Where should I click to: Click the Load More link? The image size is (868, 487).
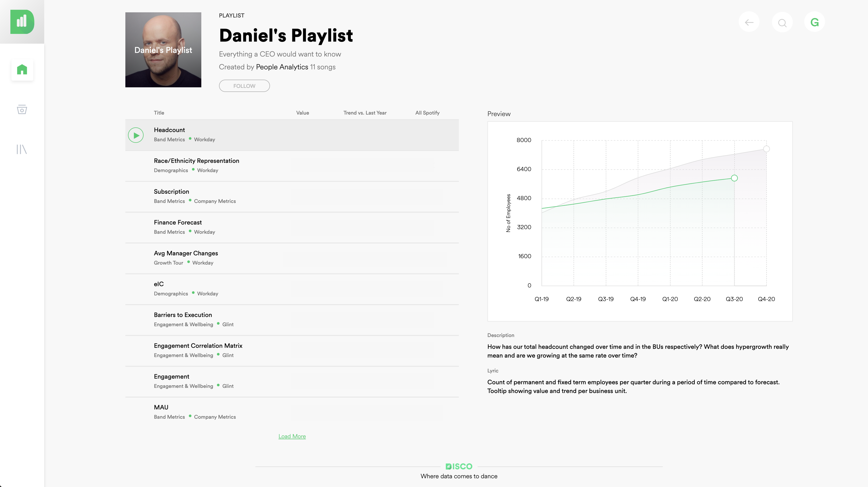(x=292, y=436)
